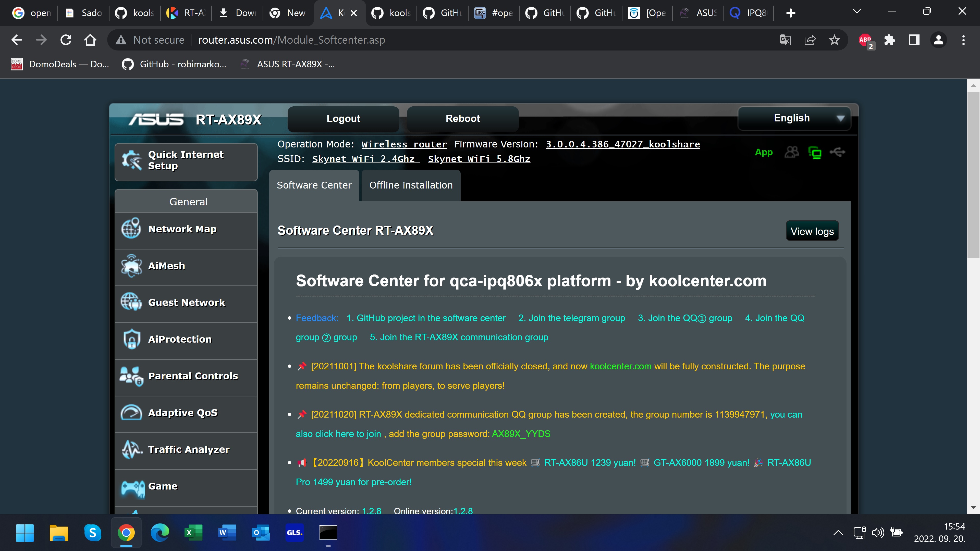Click the guest clients status icon
The width and height of the screenshot is (980, 551).
tap(792, 153)
